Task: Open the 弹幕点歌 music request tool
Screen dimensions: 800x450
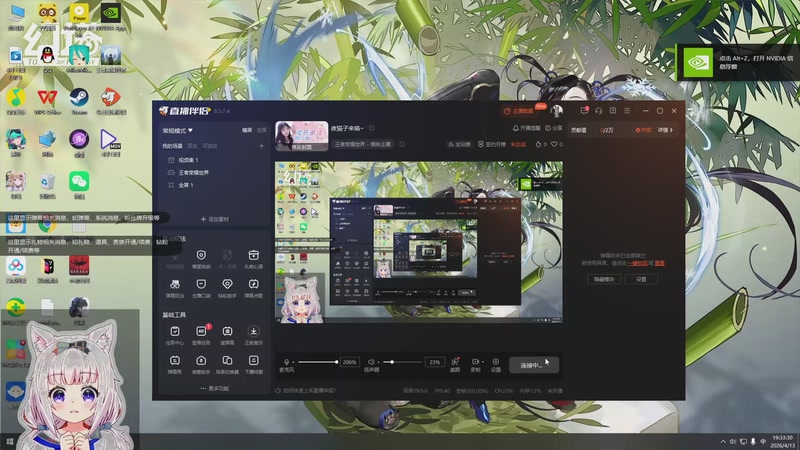Action: [254, 288]
